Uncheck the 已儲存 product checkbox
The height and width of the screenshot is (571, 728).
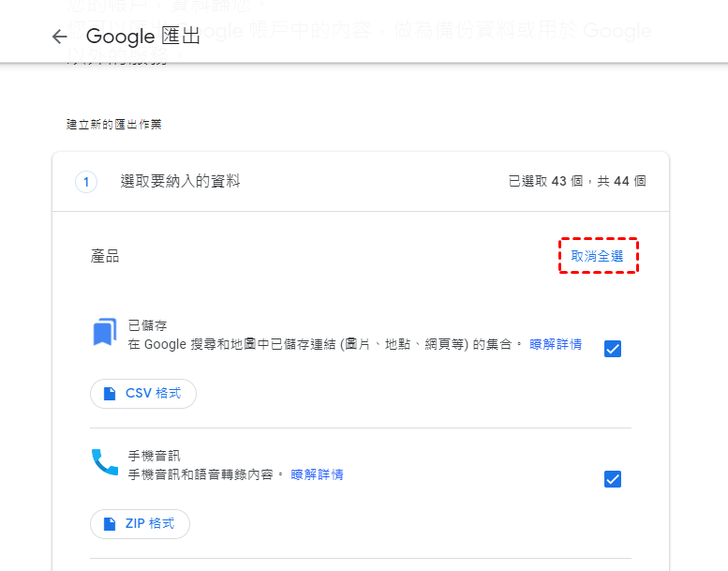coord(613,349)
